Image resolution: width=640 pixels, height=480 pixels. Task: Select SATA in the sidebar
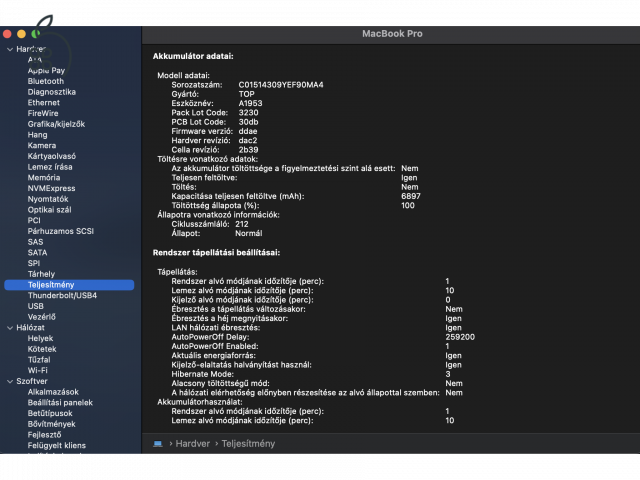38,253
